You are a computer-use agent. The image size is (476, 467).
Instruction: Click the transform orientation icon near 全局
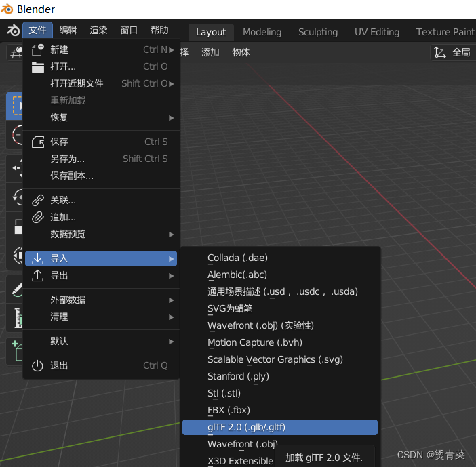pyautogui.click(x=439, y=52)
